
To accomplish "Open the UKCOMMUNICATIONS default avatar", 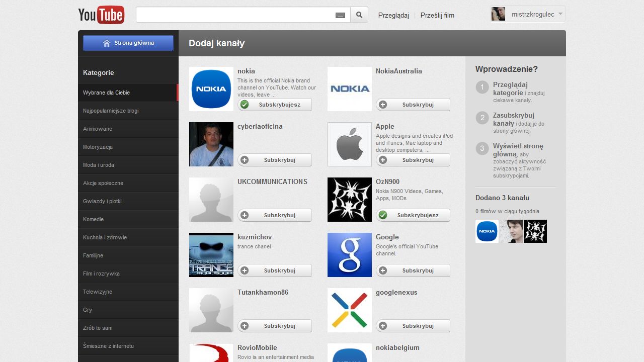I will (211, 200).
